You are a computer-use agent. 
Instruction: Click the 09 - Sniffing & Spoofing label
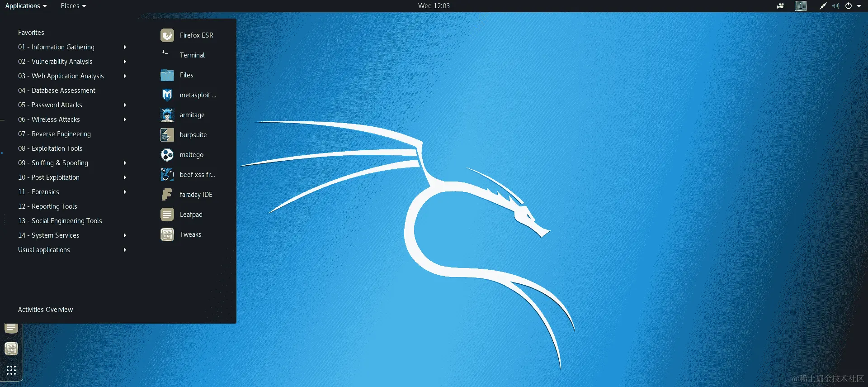(53, 163)
